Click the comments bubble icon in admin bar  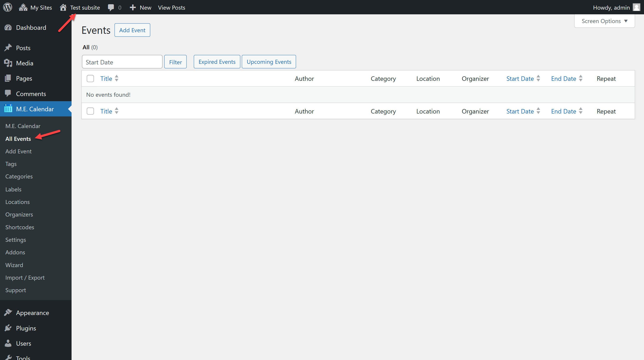pos(111,8)
